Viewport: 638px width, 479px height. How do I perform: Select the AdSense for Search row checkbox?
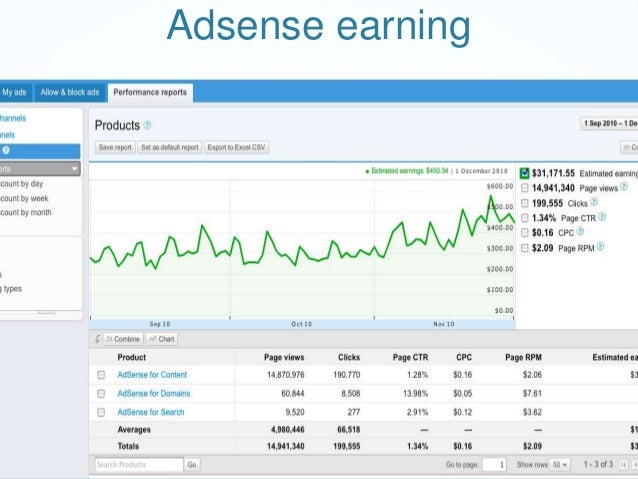pyautogui.click(x=101, y=412)
